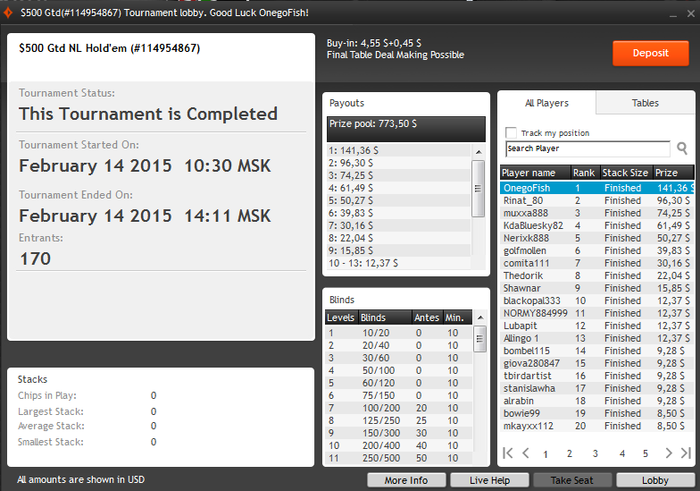Click the More Info button
700x491 pixels.
406,480
